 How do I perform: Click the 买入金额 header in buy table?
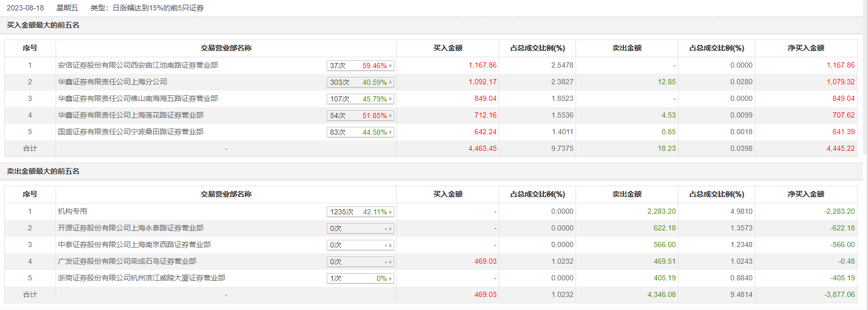[447, 48]
